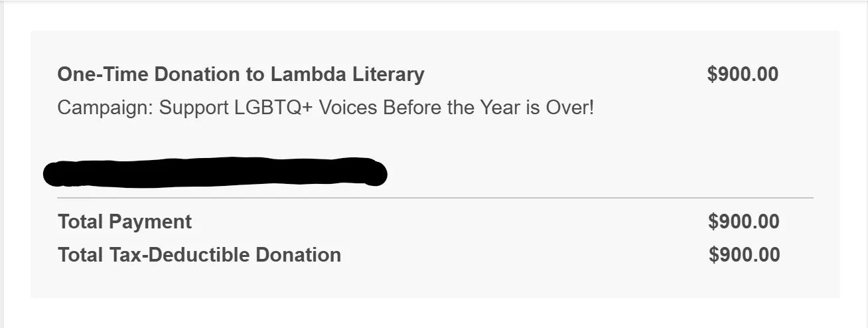Click the One-Time Donation to Lambda Literary heading

pyautogui.click(x=240, y=74)
